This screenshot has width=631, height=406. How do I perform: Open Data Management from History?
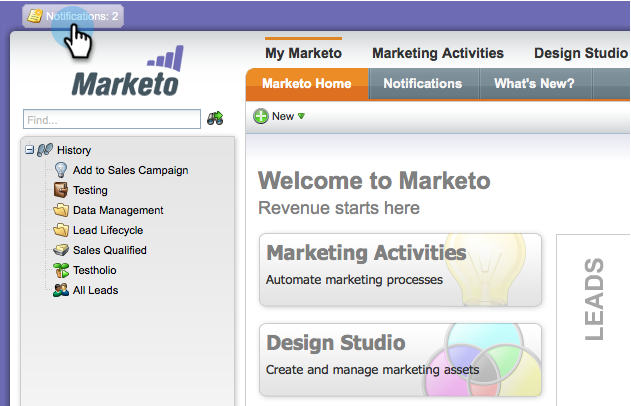(118, 210)
